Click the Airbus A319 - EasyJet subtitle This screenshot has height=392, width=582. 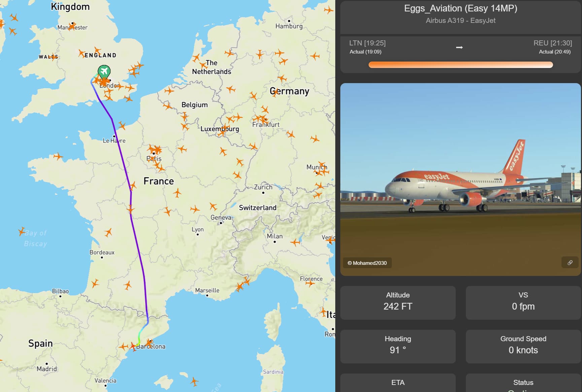(x=460, y=21)
